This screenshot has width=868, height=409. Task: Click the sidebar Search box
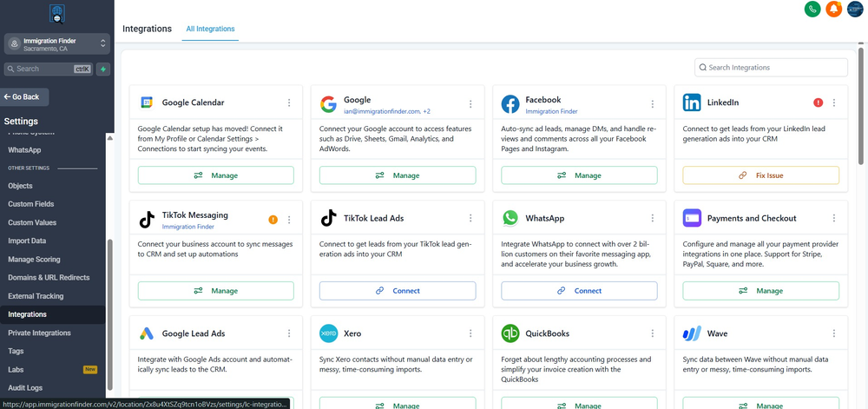[x=49, y=69]
